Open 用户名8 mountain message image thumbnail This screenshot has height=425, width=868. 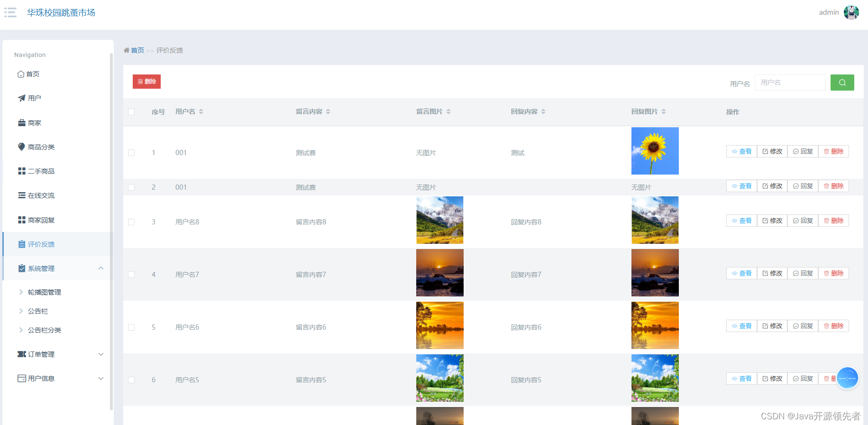click(x=440, y=220)
